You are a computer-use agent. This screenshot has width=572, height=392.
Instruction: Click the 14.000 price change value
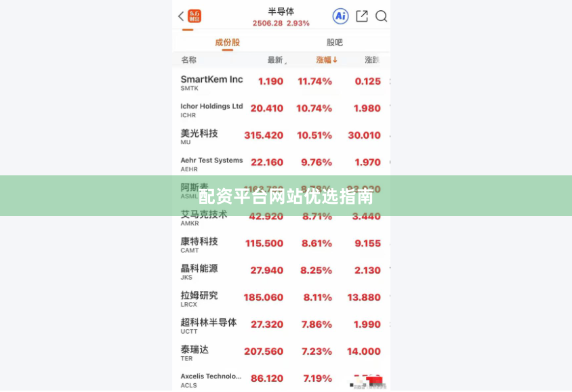click(364, 351)
